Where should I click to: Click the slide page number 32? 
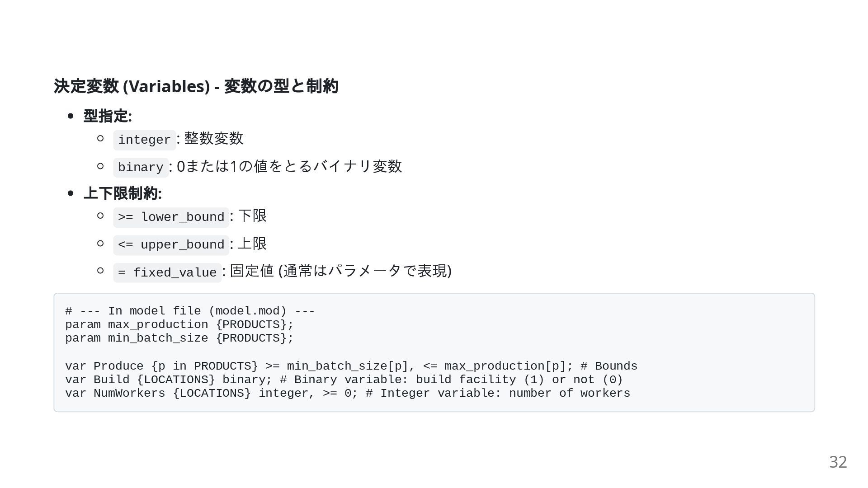[x=838, y=462]
